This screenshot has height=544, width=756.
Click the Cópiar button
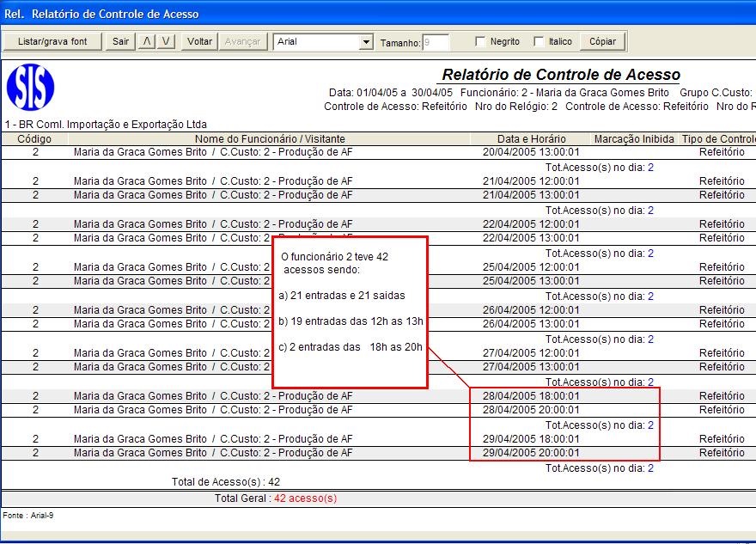(602, 41)
